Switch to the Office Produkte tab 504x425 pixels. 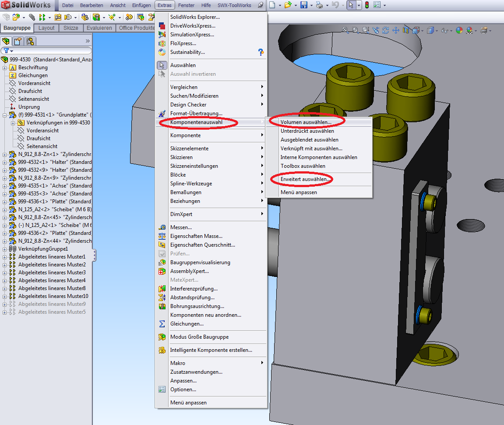136,28
